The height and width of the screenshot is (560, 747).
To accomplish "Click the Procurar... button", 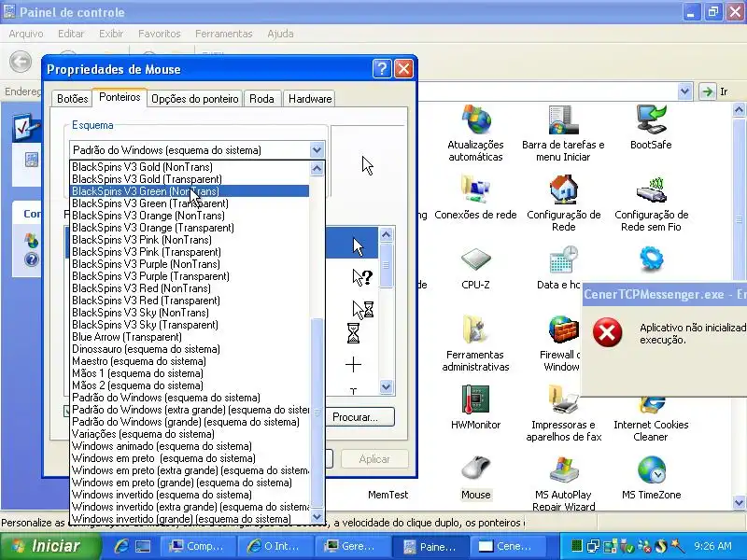I will point(359,417).
